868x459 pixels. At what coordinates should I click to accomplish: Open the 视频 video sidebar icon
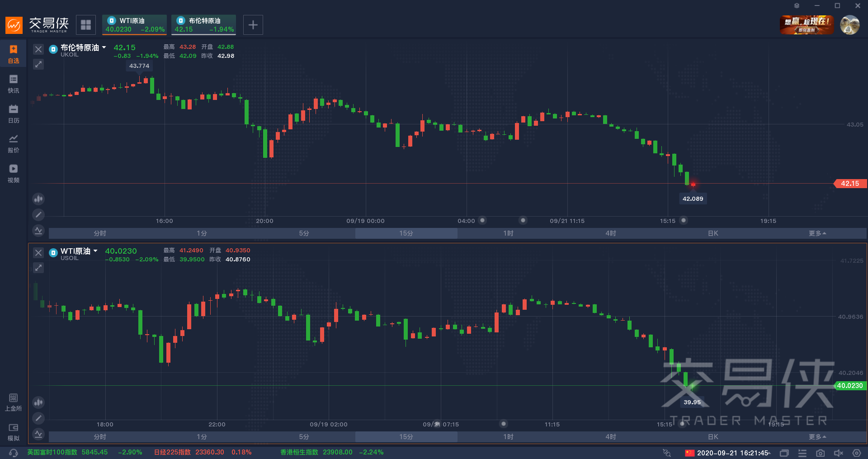(14, 173)
